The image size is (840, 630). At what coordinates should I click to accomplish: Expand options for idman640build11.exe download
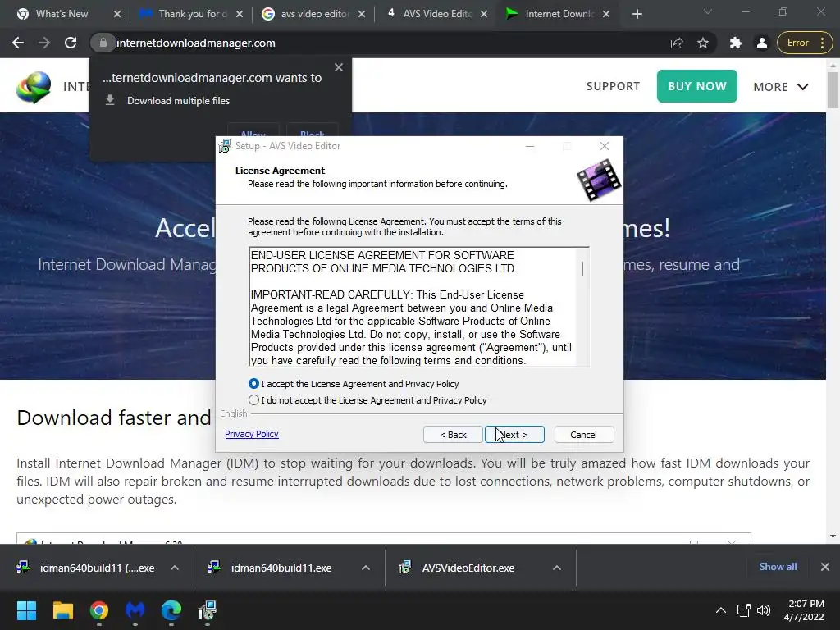(x=366, y=568)
